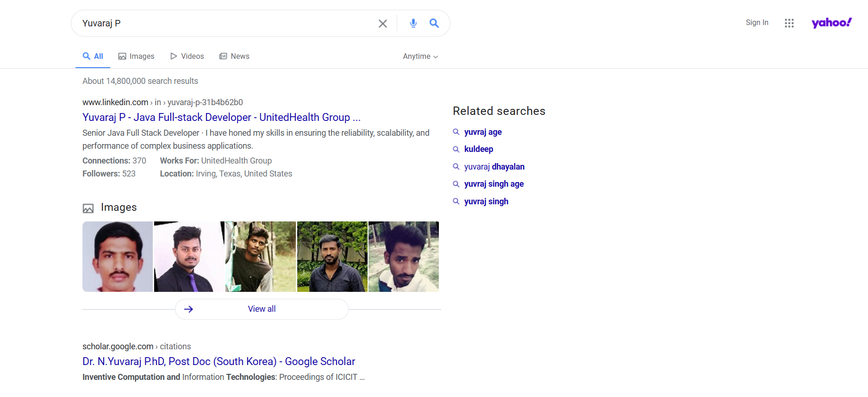Screen dimensions: 868x397
Task: Click search icon next to 'kuldeep' suggestion
Action: point(456,149)
